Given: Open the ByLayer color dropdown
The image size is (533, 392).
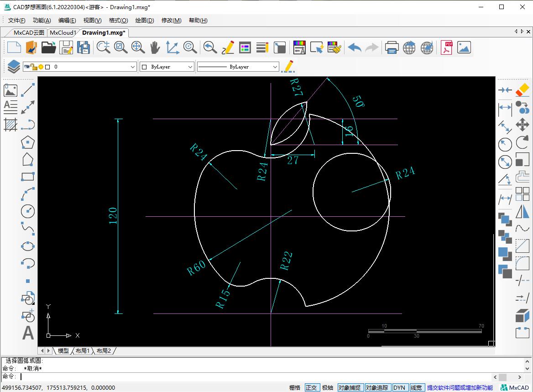Looking at the screenshot, I should point(190,67).
